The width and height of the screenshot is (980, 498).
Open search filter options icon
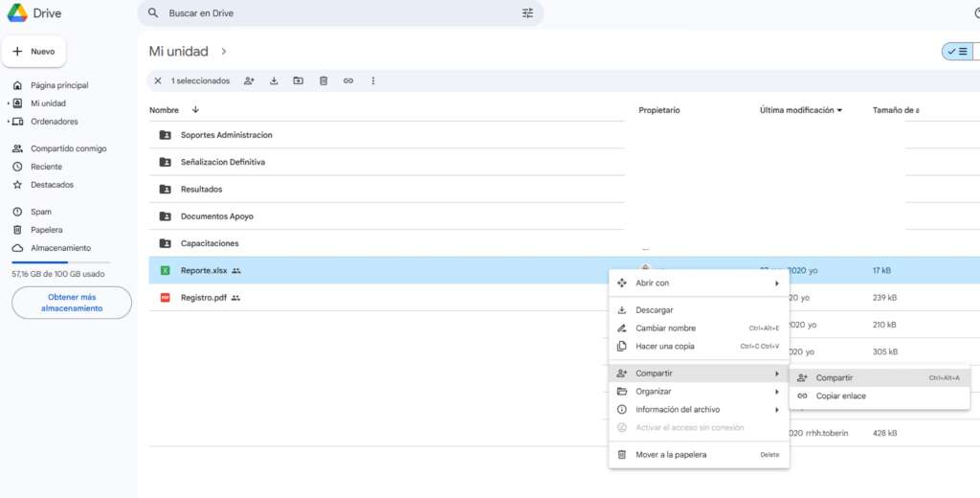click(527, 13)
